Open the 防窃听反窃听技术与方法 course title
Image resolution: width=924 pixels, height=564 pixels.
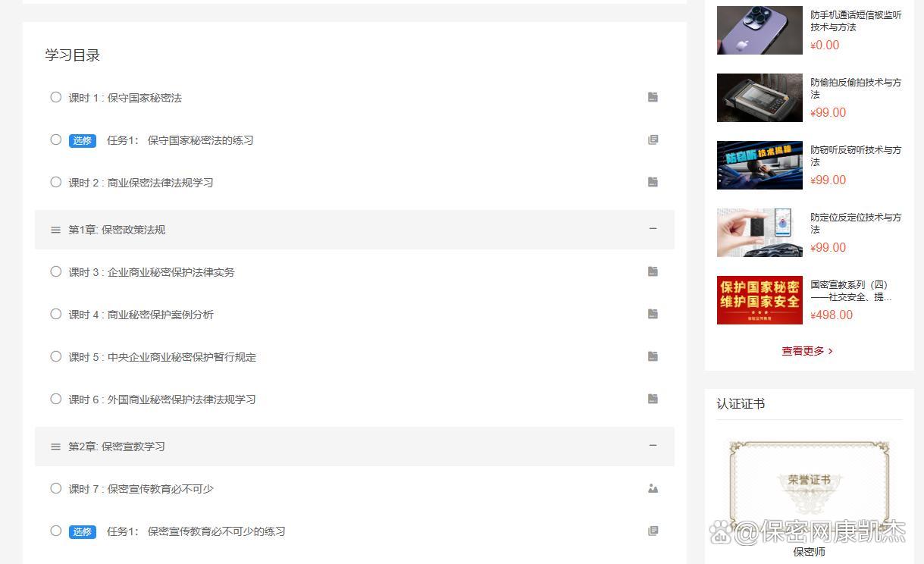[856, 155]
